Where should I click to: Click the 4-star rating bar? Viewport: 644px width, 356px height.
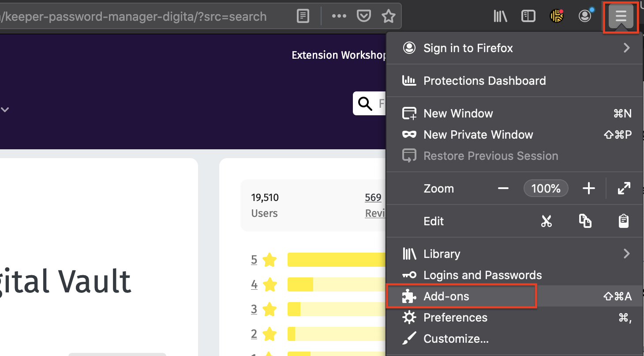pyautogui.click(x=337, y=284)
